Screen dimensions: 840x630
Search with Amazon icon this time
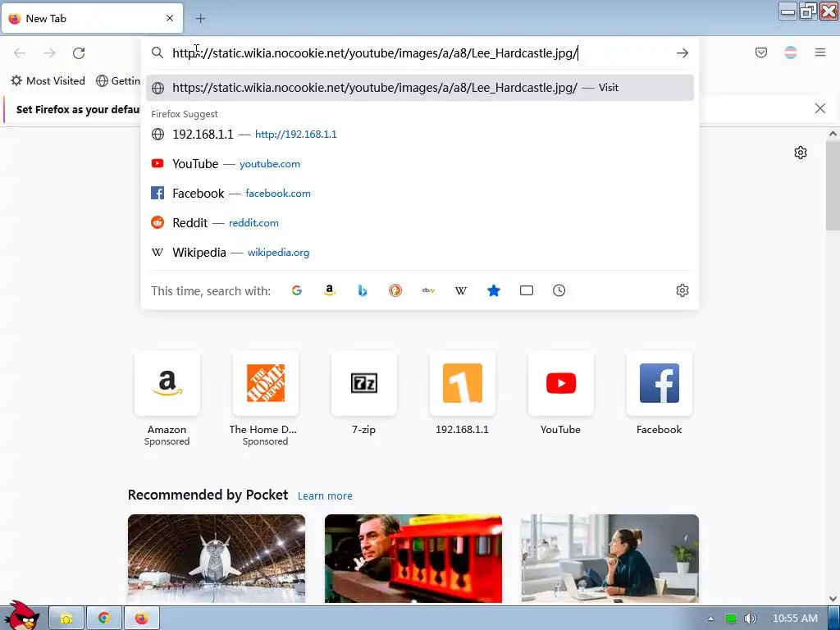[x=330, y=290]
